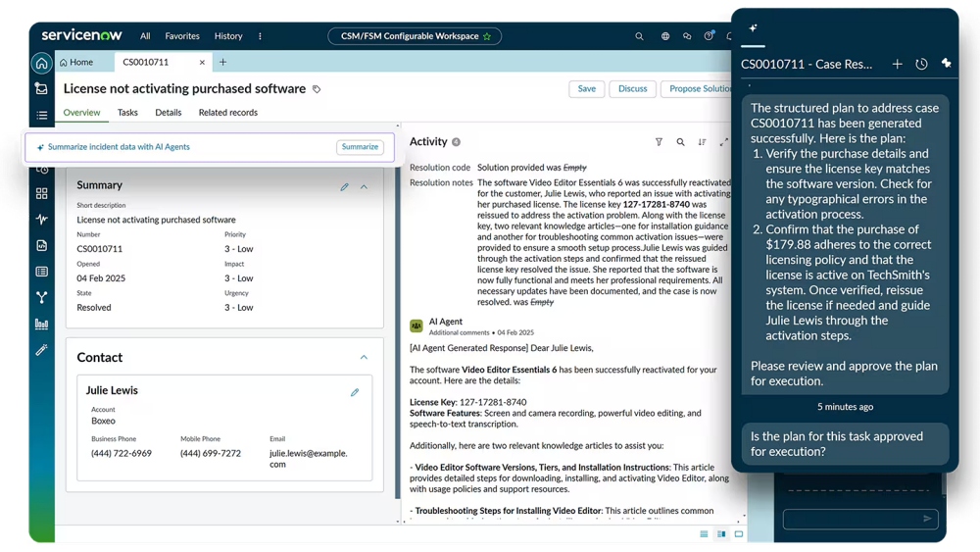Open the branch workflow sidebar icon
Viewport: 980px width, 552px height.
[x=41, y=297]
